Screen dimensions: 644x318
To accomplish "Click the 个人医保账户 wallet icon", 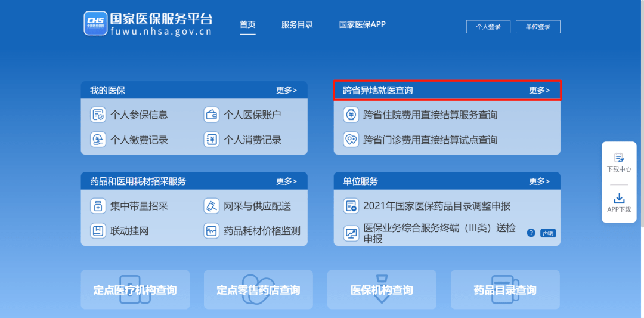I will pos(212,115).
